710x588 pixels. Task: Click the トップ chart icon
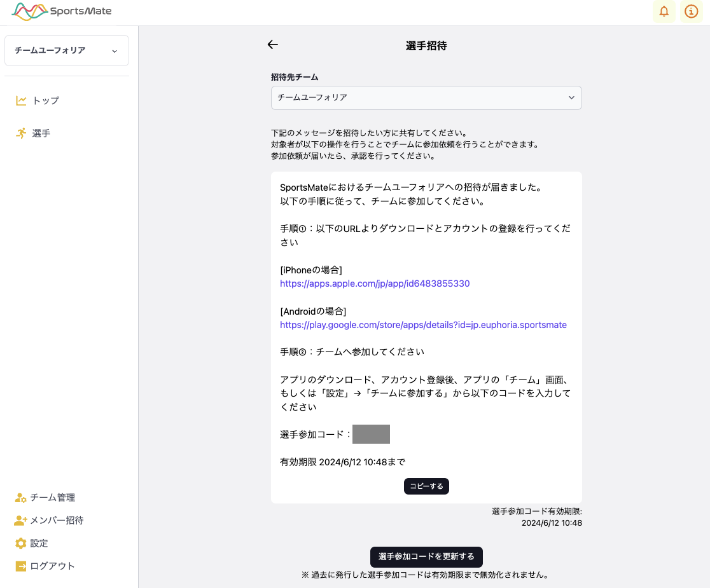(21, 100)
